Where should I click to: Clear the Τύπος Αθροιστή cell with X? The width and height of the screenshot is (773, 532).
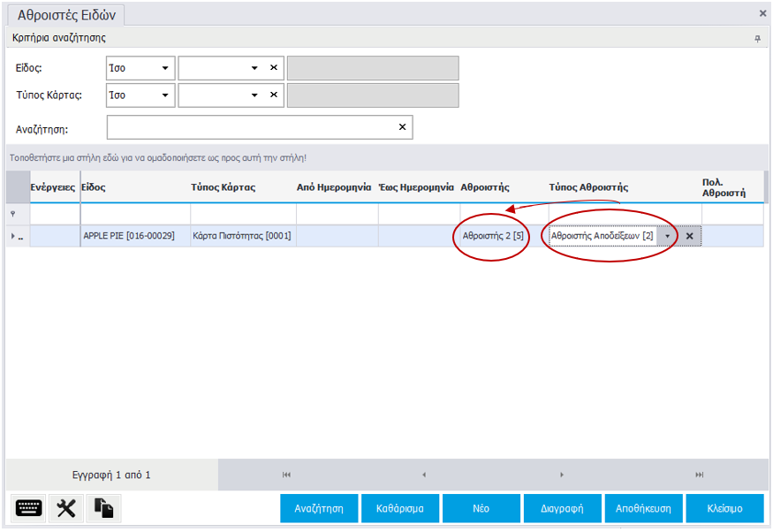click(x=689, y=236)
